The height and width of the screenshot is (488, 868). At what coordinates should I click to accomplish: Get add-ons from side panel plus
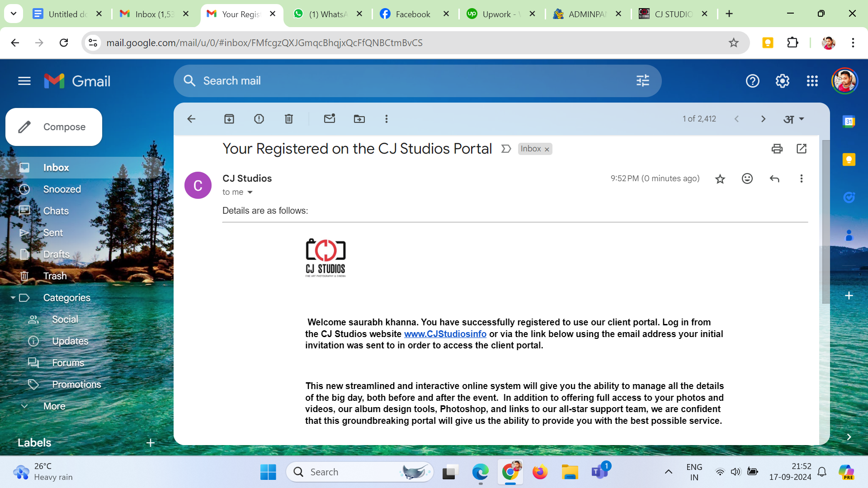(x=849, y=296)
